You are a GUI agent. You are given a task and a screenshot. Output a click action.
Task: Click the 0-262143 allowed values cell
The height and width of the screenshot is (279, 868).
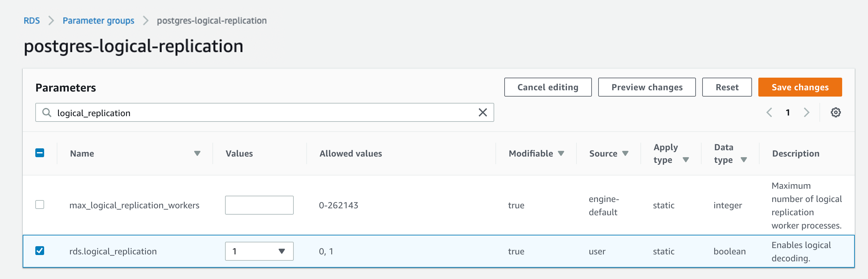pyautogui.click(x=338, y=205)
